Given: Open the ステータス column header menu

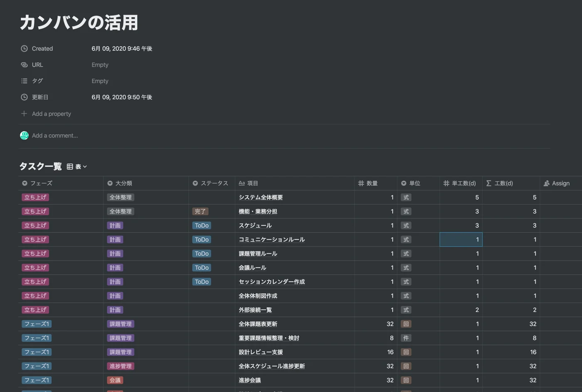Looking at the screenshot, I should [212, 183].
